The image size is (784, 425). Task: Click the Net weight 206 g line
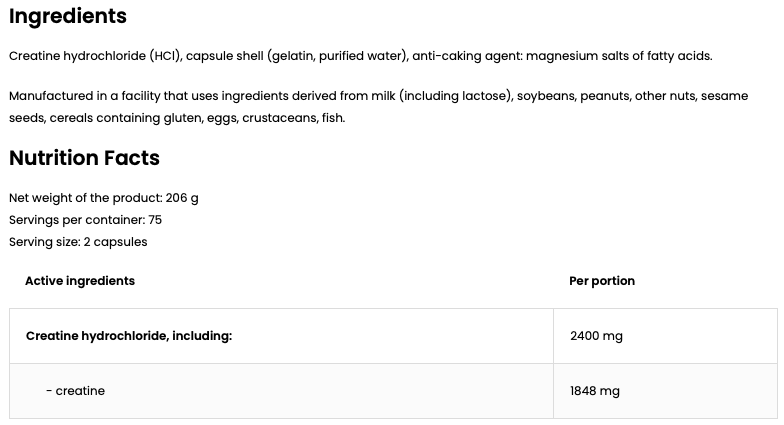click(103, 198)
